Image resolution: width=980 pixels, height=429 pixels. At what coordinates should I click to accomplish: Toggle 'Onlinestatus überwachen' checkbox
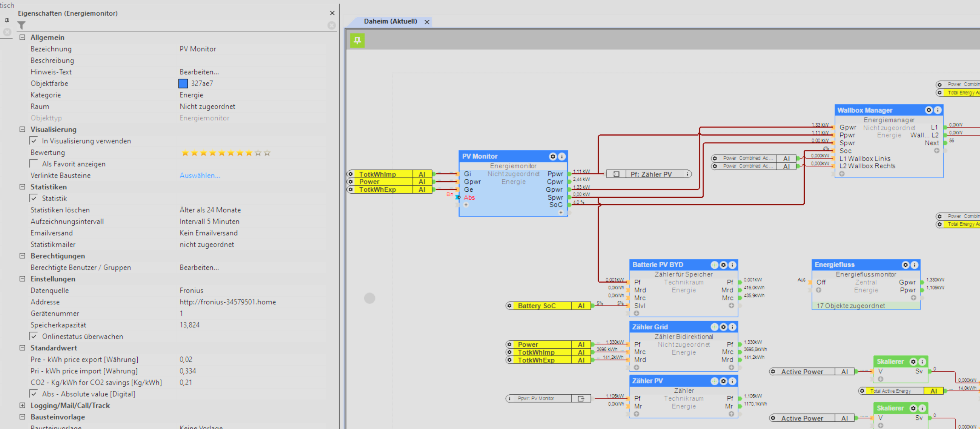click(x=34, y=336)
